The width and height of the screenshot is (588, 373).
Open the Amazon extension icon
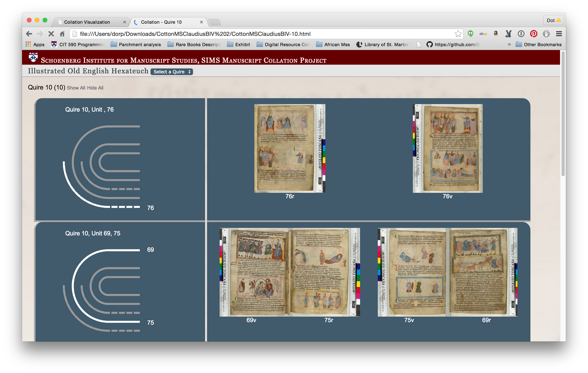point(496,34)
